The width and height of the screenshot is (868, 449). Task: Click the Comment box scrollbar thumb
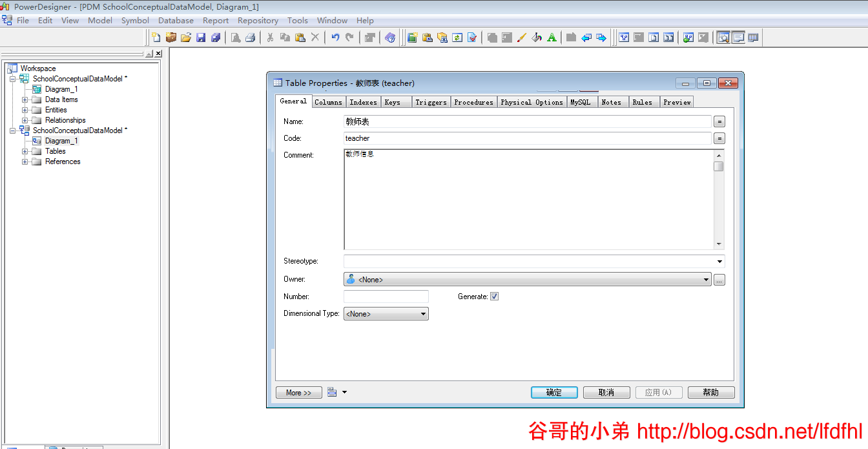pos(719,166)
